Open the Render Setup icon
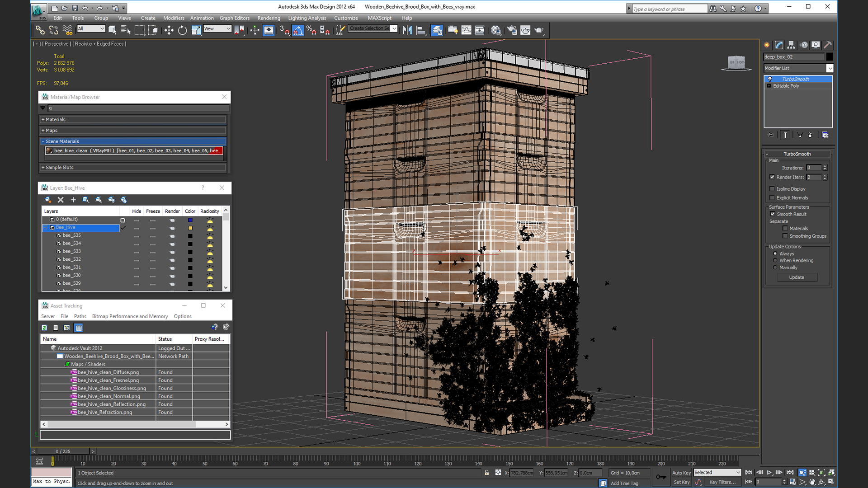This screenshot has width=868, height=488. click(x=512, y=30)
